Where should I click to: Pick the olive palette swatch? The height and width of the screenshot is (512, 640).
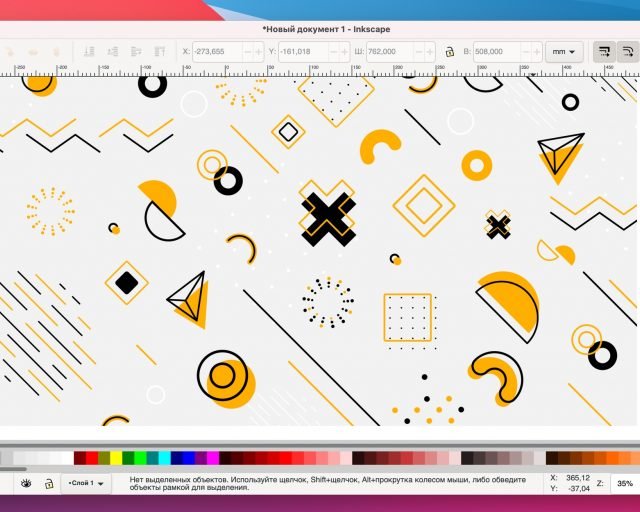(104, 458)
